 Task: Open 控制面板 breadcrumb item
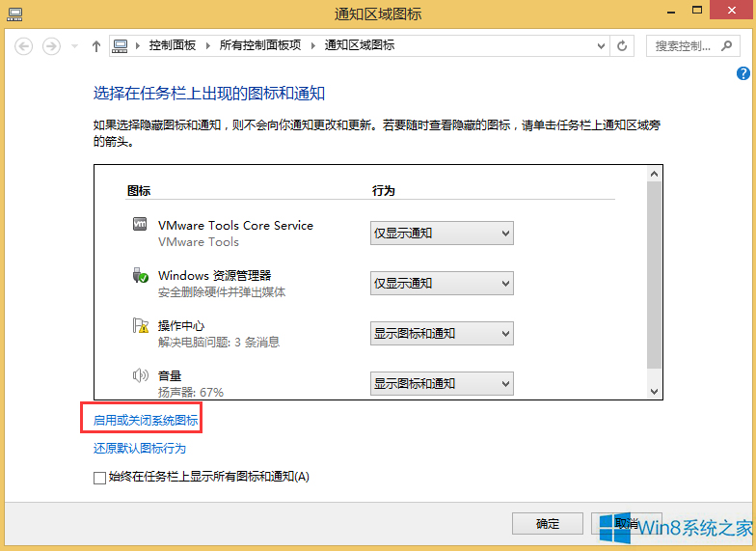click(173, 45)
